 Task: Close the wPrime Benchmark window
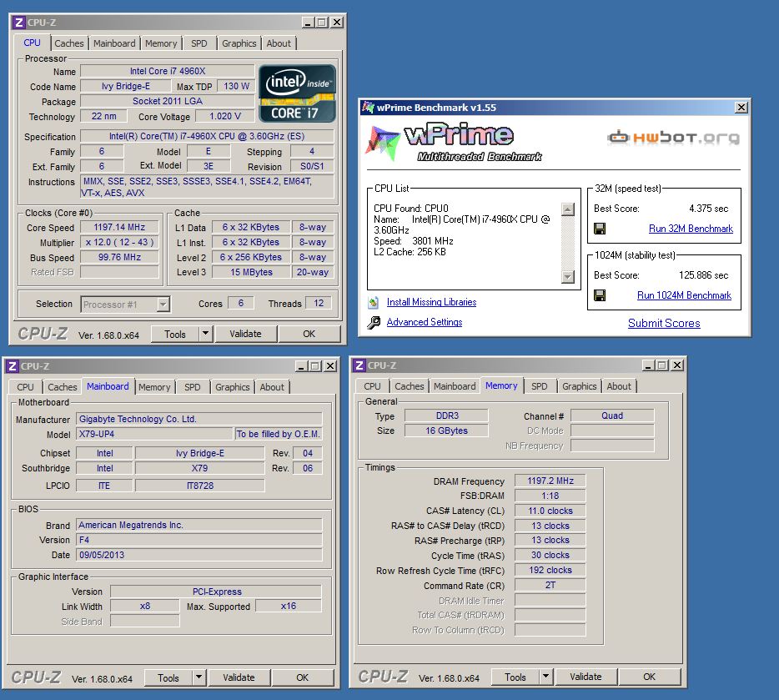pos(741,108)
